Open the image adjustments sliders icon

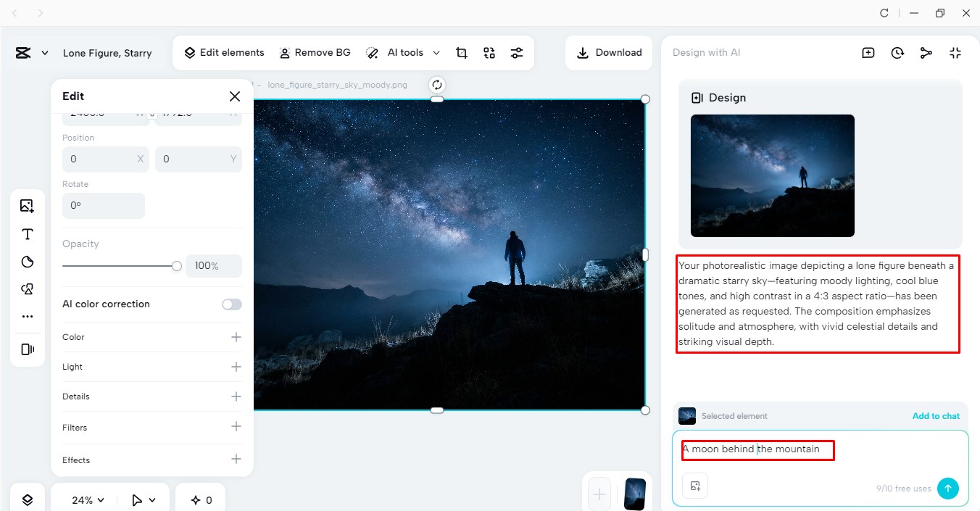tap(517, 52)
